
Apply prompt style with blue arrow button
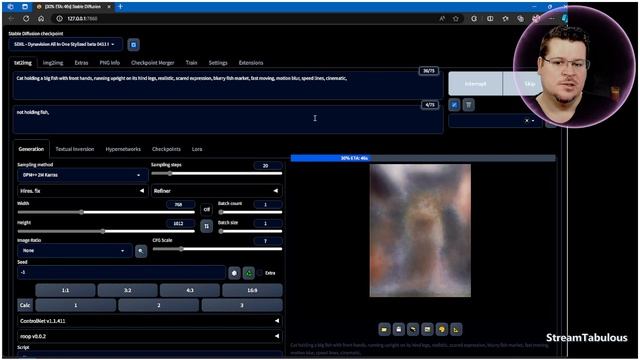[454, 105]
